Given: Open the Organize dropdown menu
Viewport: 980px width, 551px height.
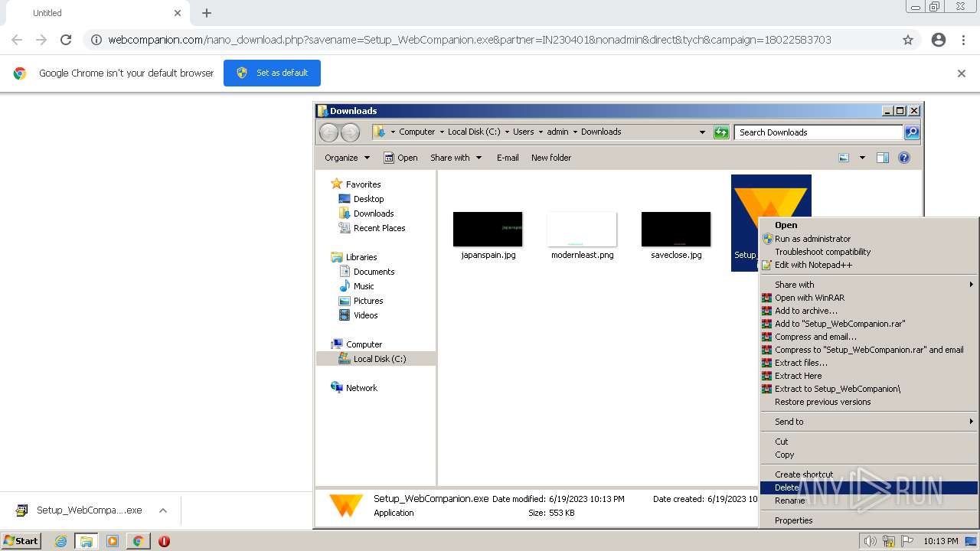Looking at the screenshot, I should [347, 158].
